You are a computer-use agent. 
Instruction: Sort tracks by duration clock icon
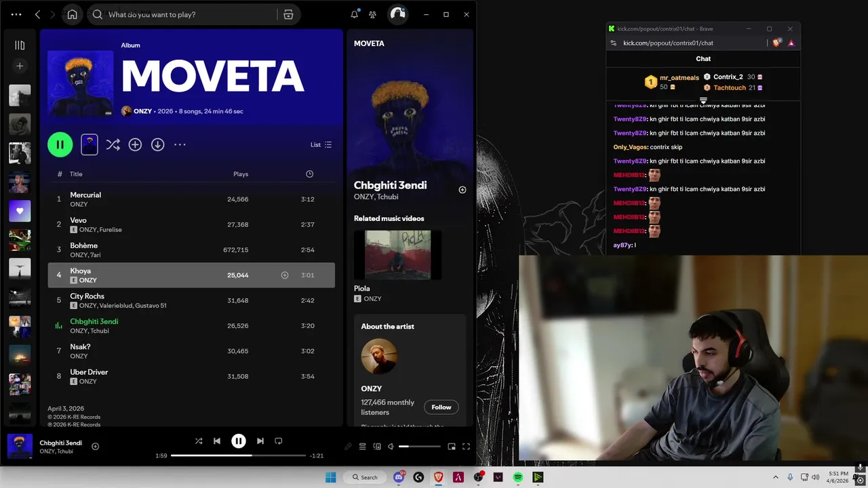click(309, 174)
